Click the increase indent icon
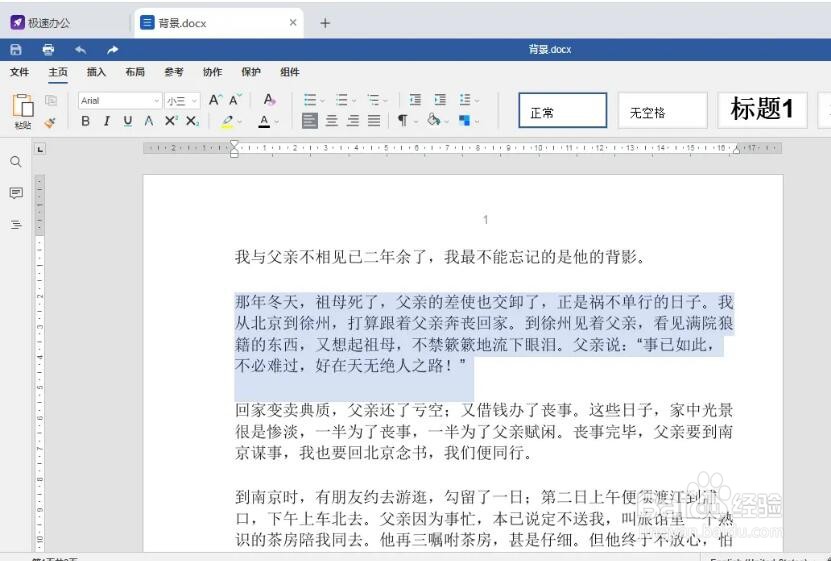The image size is (831, 561). (440, 100)
